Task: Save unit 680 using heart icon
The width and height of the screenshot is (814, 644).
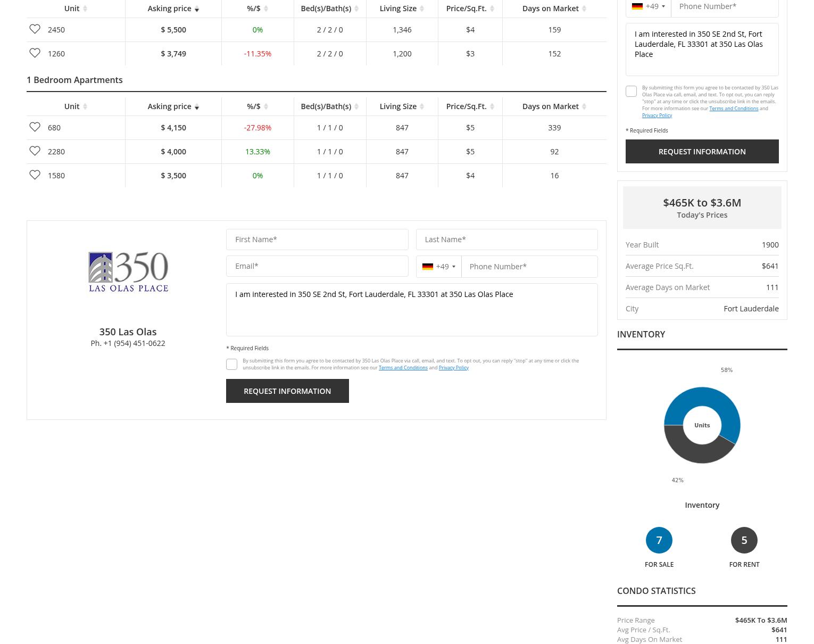Action: [35, 127]
